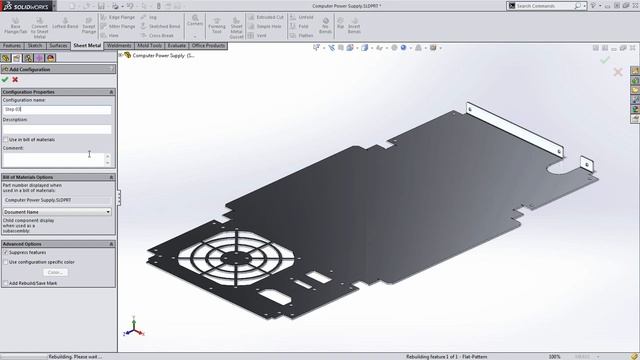Toggle the Flatten tool
640x360 pixels.
click(302, 36)
